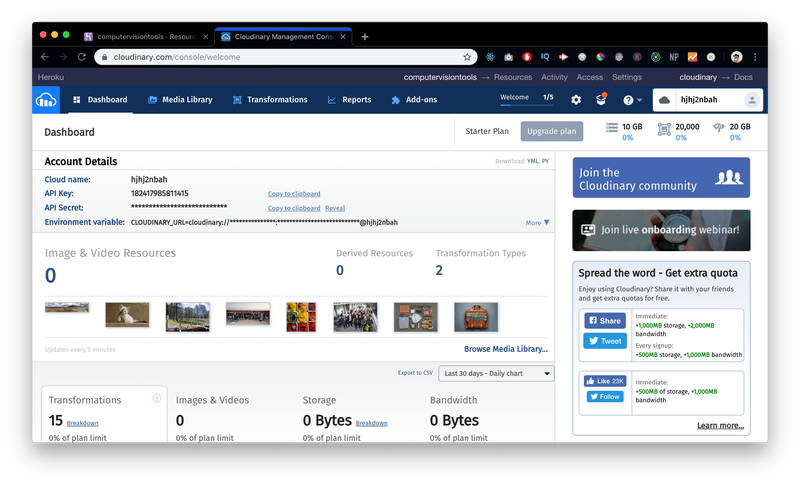The height and width of the screenshot is (485, 800).
Task: Click Welcome 1/5 progress indicator
Action: pos(527,99)
